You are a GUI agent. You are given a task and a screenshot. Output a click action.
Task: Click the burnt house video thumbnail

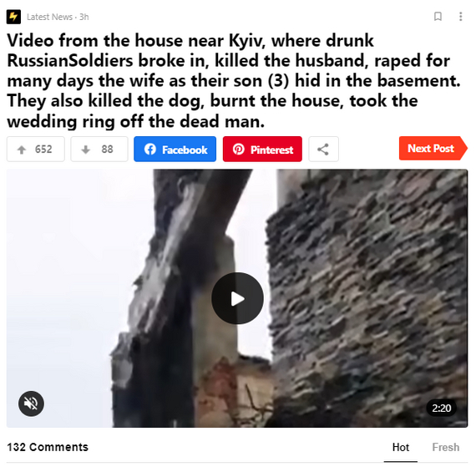point(237,298)
